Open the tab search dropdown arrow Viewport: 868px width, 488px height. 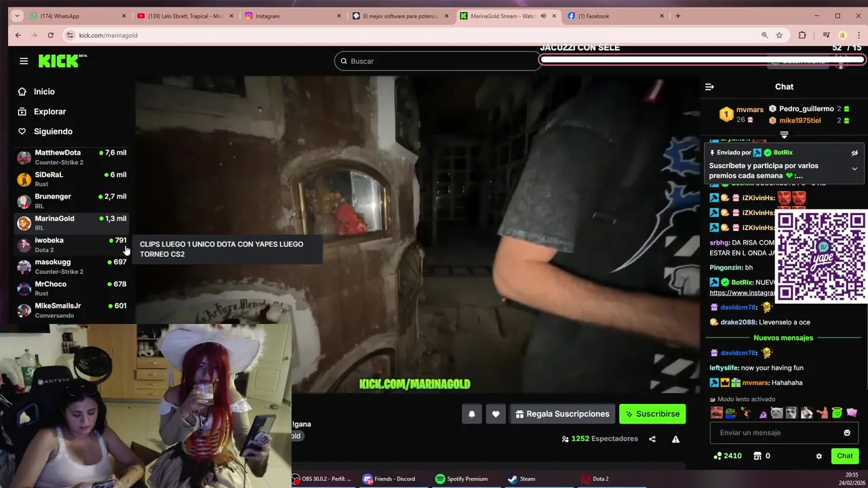tap(17, 16)
